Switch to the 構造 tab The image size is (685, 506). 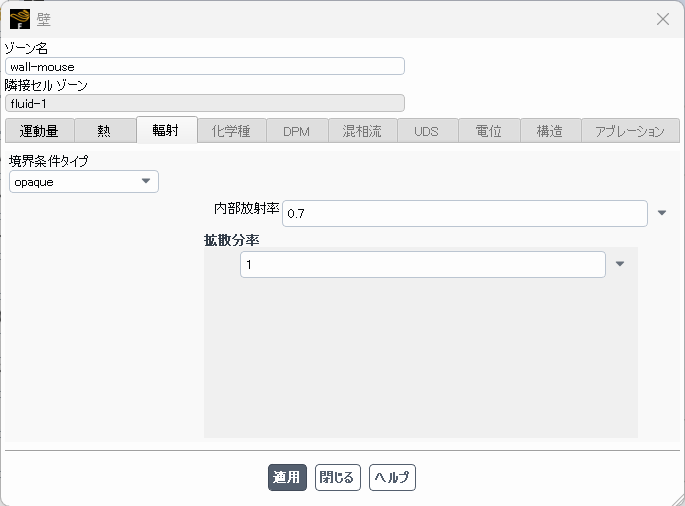point(549,131)
